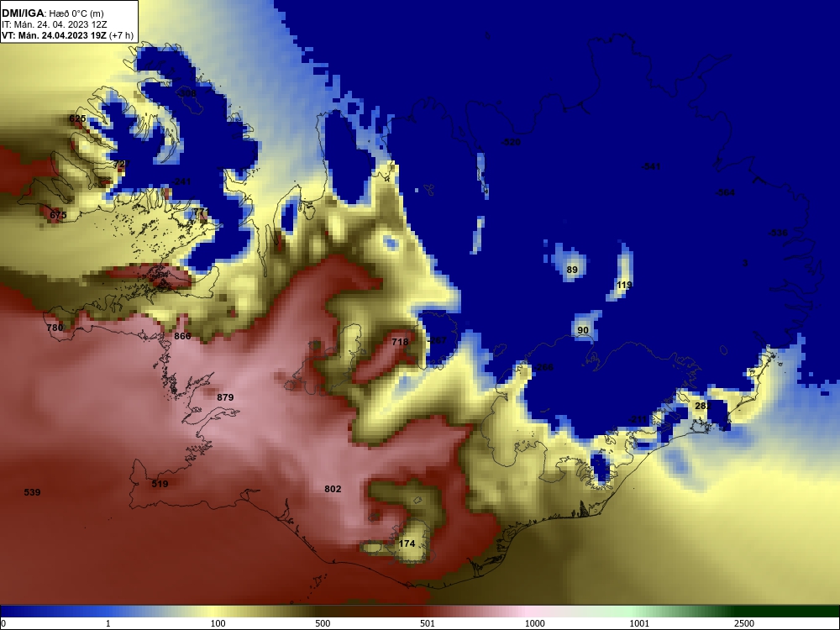Click the map value 282
Screen dimensions: 840x630
click(x=703, y=406)
